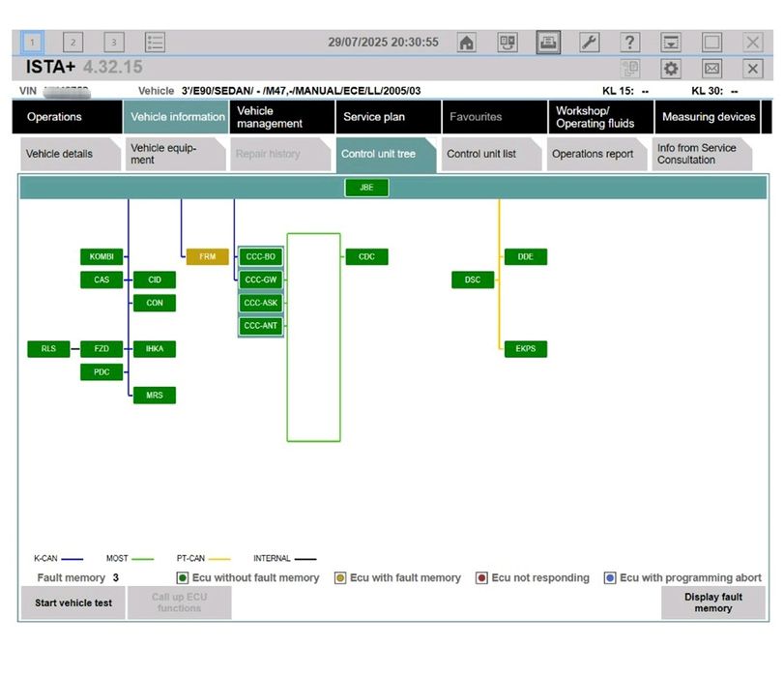Click the green Ecu without fault memory swatch

pos(183,578)
